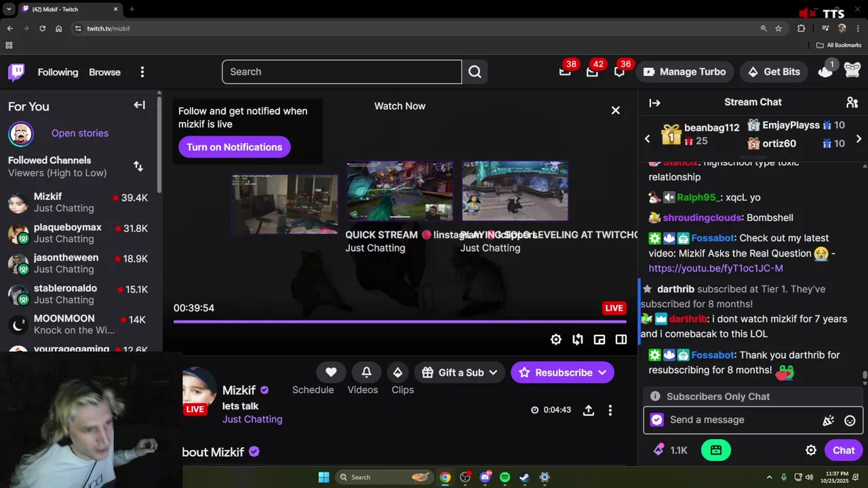868x488 pixels.
Task: Open the Videos tab
Action: click(x=363, y=390)
